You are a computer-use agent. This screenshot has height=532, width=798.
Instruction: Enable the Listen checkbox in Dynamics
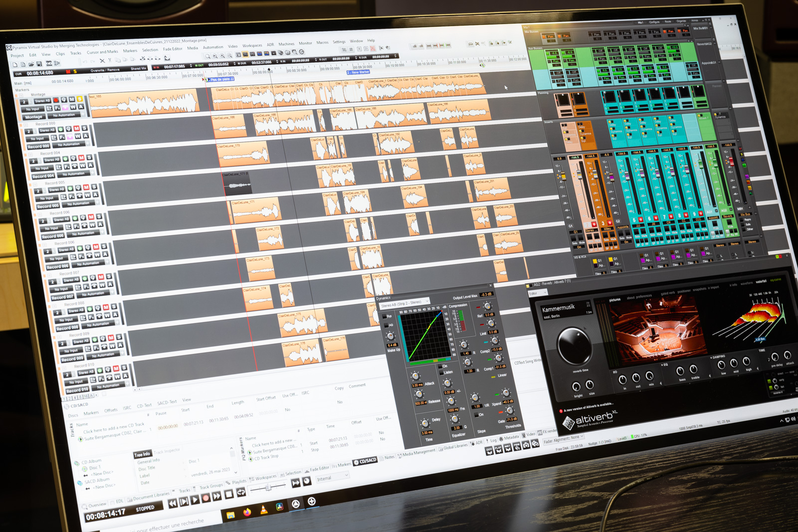tap(440, 372)
